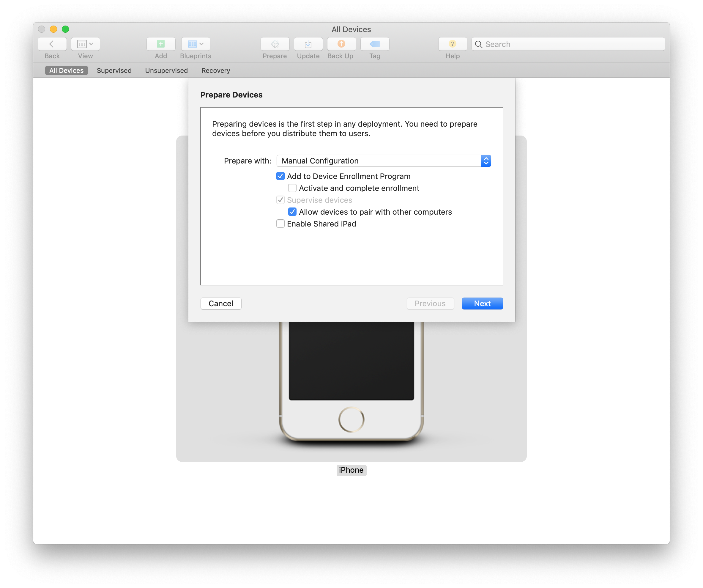Click the Cancel button

[221, 303]
